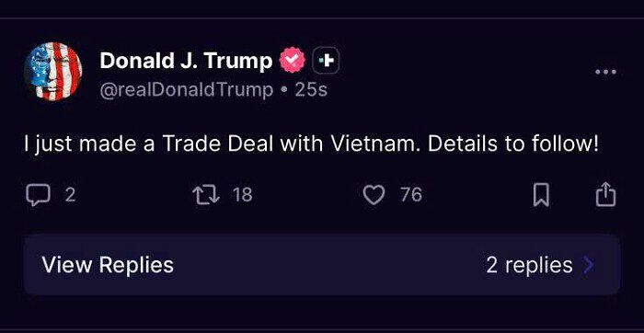
Task: Open the share icon for this post
Action: [x=605, y=194]
